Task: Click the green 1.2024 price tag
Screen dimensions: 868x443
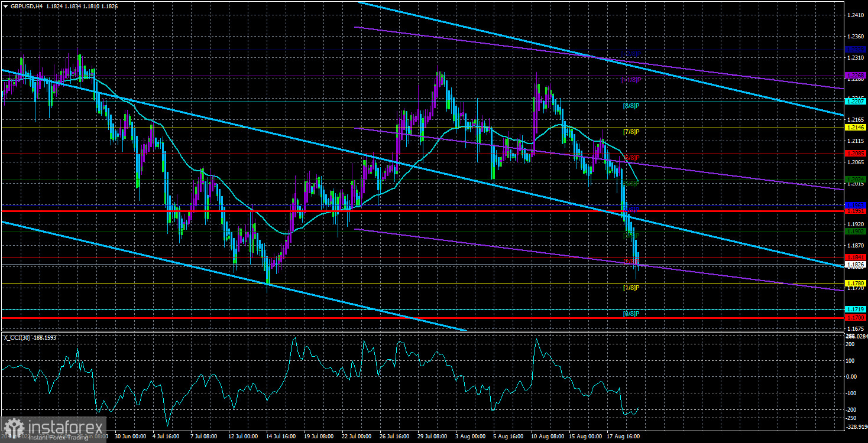Action: (x=856, y=180)
